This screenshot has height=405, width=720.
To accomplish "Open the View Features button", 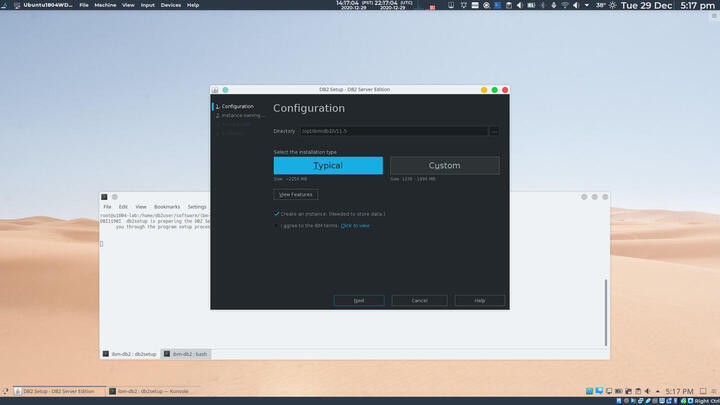I will click(x=296, y=195).
